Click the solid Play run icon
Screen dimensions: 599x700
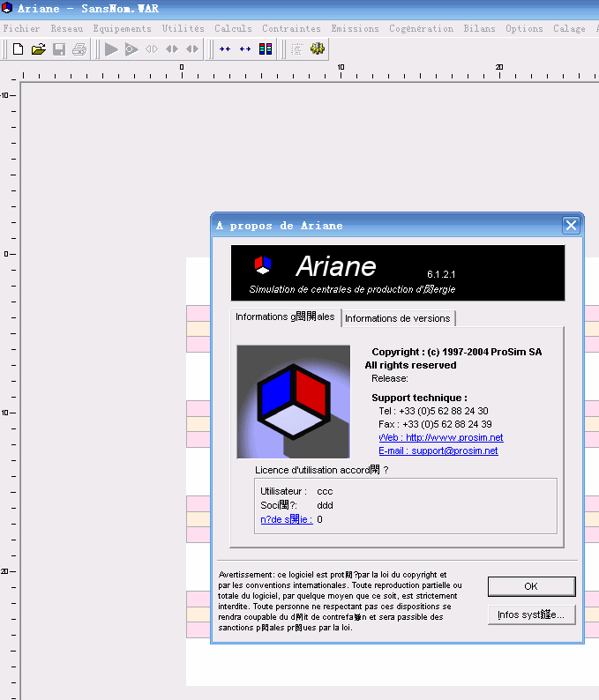click(111, 49)
